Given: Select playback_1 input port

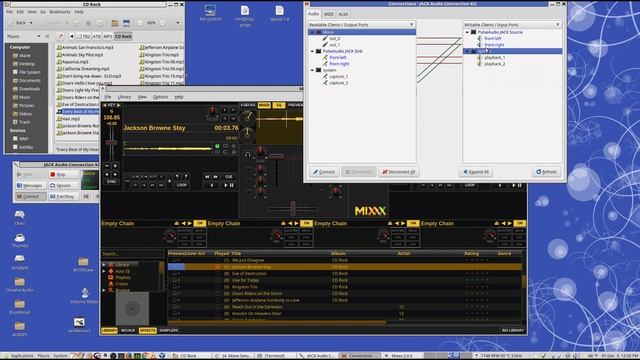Looking at the screenshot, I should (494, 58).
